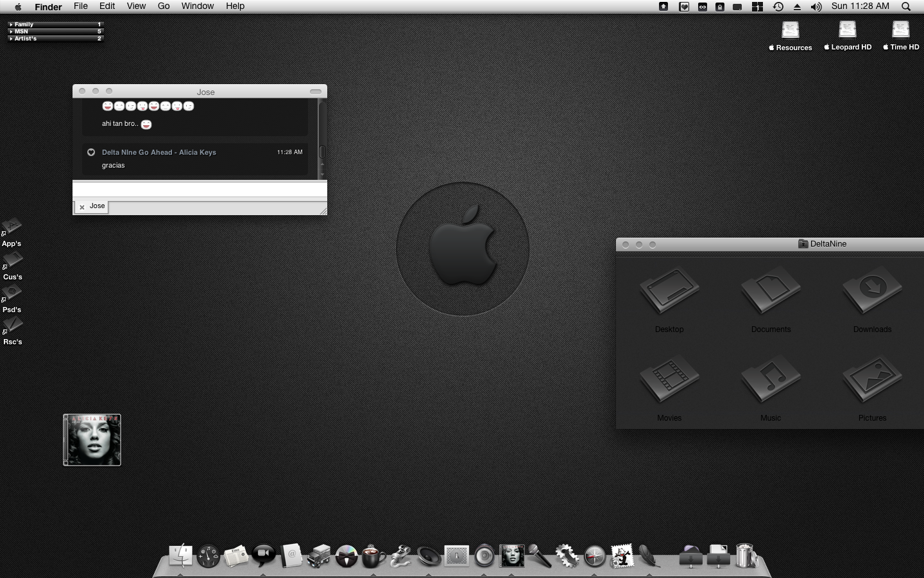Click the date and time clock
Screen dimensions: 924x578
pos(860,6)
